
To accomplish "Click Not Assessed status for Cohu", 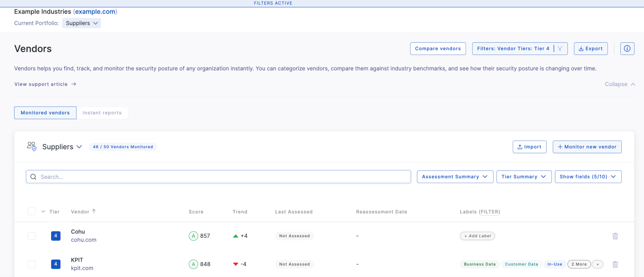I will (294, 236).
